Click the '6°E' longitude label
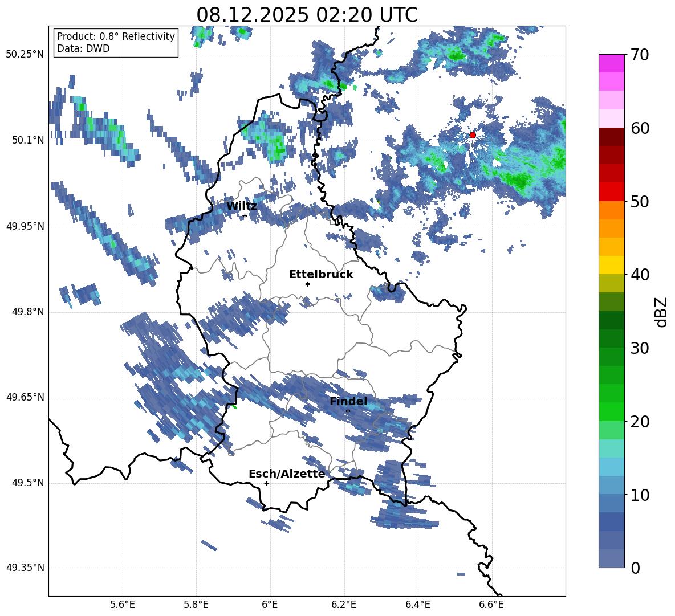 270,605
